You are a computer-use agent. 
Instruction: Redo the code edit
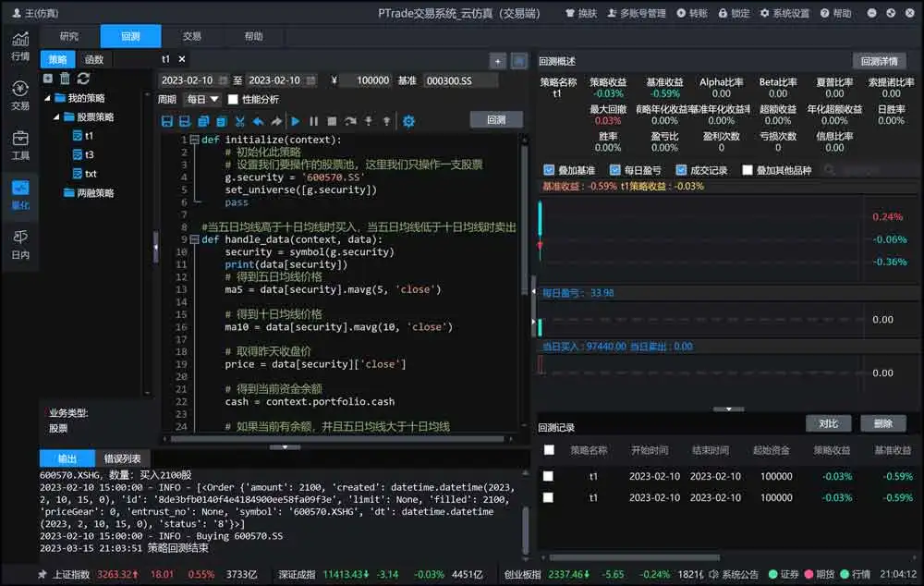click(276, 121)
